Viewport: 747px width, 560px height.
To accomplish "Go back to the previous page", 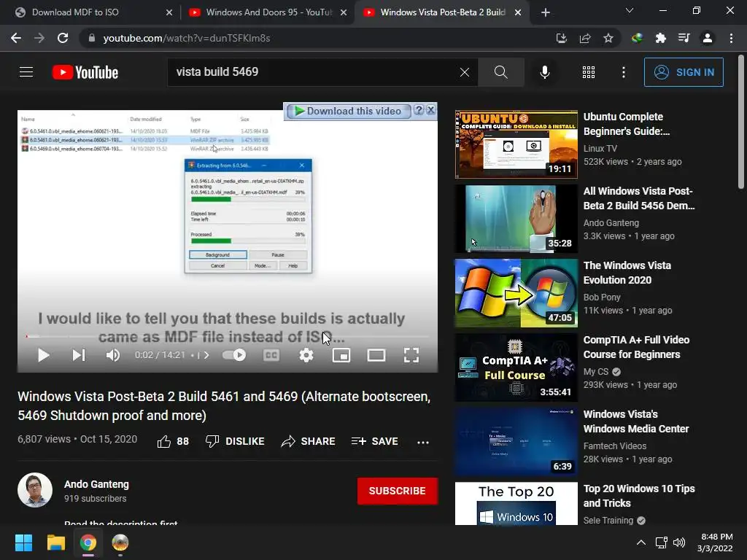I will 16,38.
